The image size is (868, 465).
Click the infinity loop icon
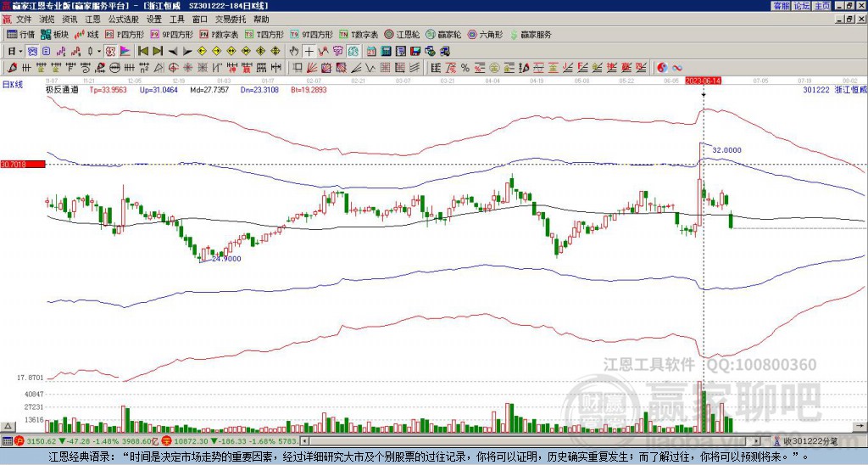point(677,68)
